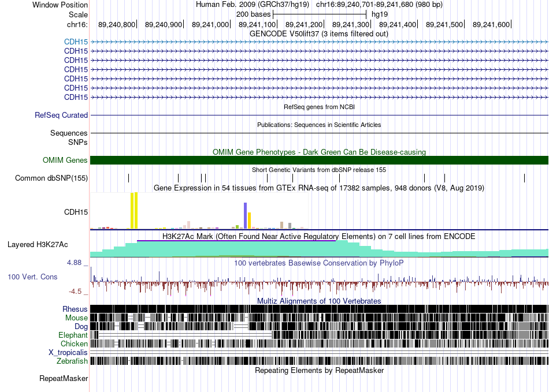Click the purple line above H3K27Ac signal
This screenshot has width=549, height=392.
point(236,241)
